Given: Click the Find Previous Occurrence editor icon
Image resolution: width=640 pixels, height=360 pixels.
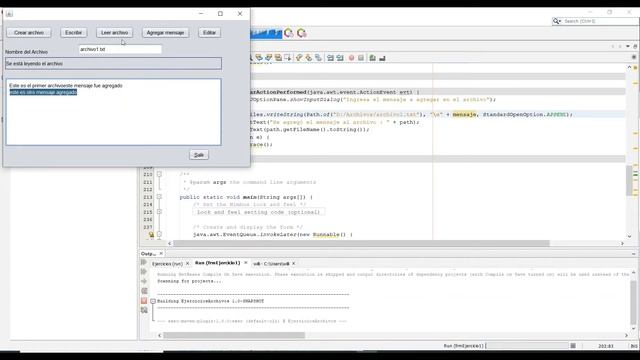Looking at the screenshot, I should click(x=259, y=58).
